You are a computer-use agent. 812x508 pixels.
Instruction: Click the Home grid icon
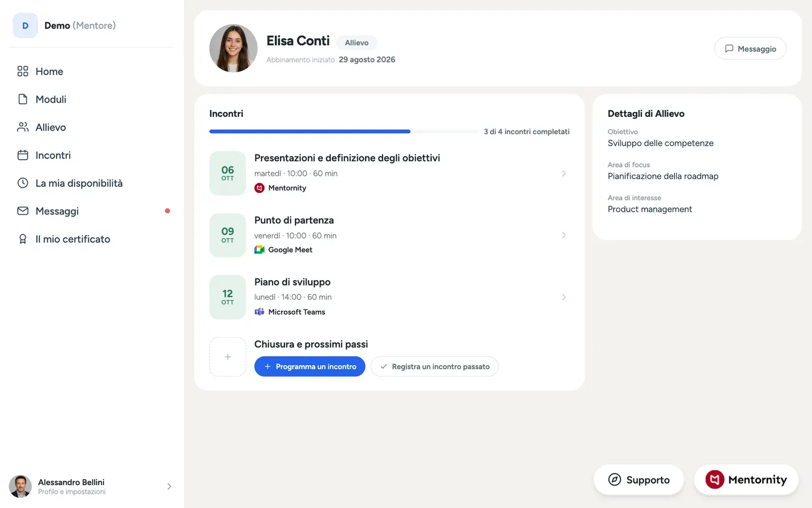pos(23,71)
